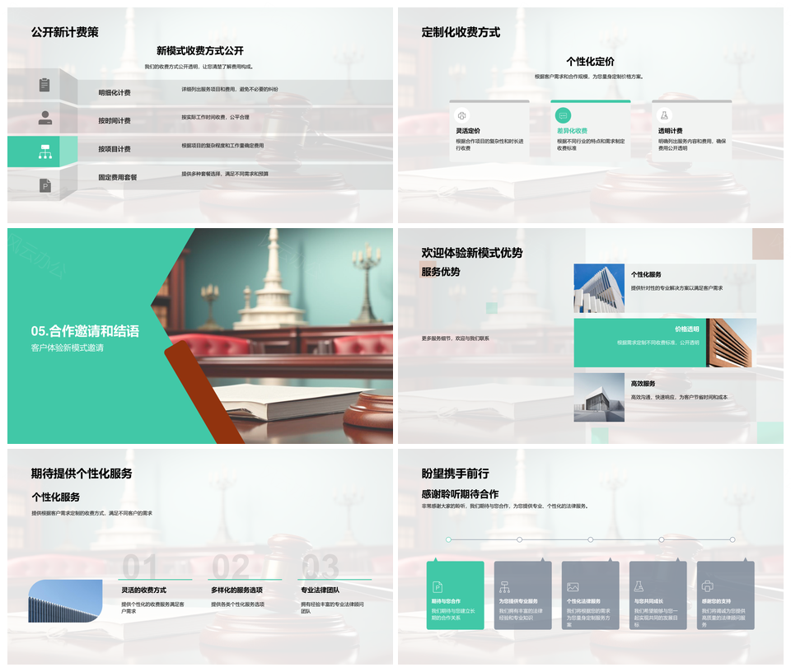
Task: Click the leftmost green circle on the timeline
Action: [448, 539]
